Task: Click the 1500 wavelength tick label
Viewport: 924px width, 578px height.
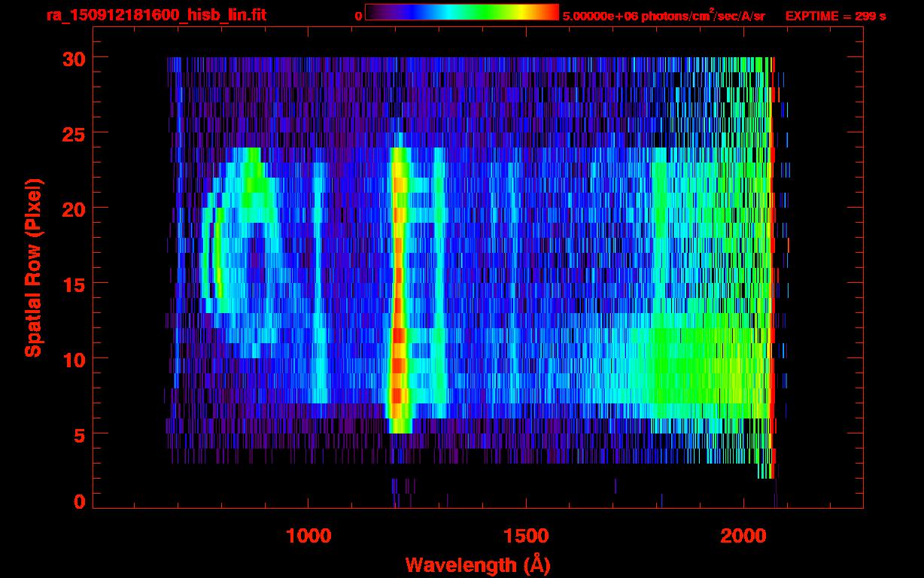Action: point(526,536)
